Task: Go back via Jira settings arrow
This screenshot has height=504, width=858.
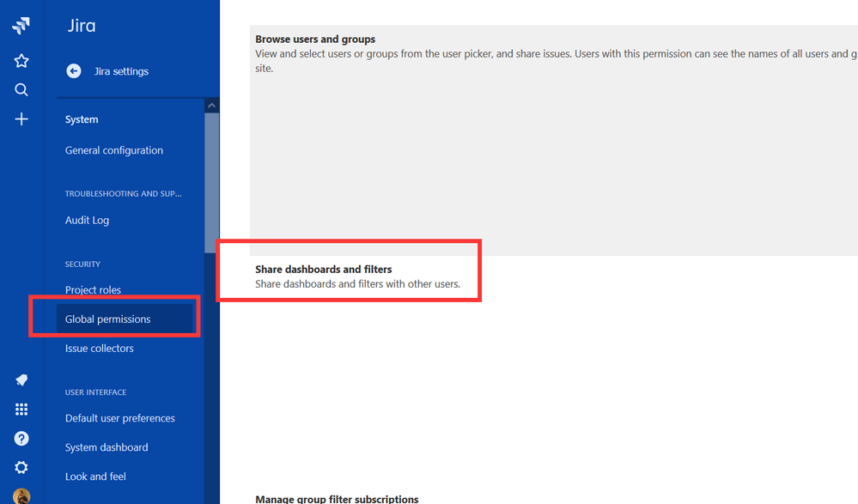Action: pos(74,71)
